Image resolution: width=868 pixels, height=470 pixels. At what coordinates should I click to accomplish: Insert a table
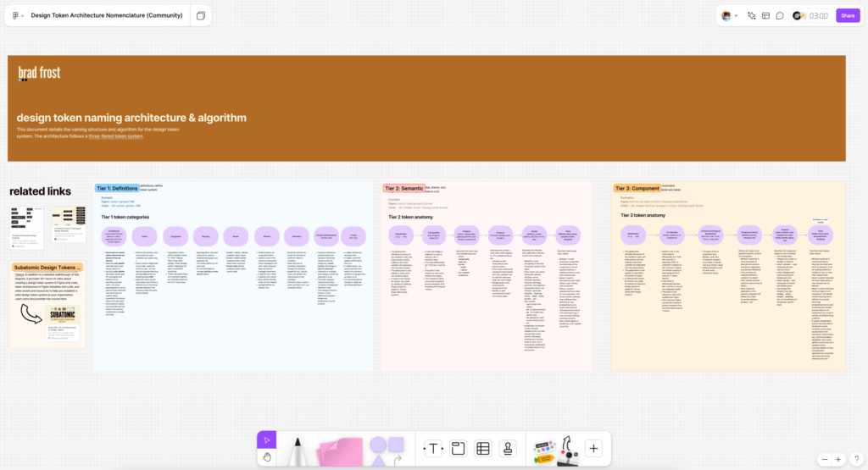tap(482, 449)
